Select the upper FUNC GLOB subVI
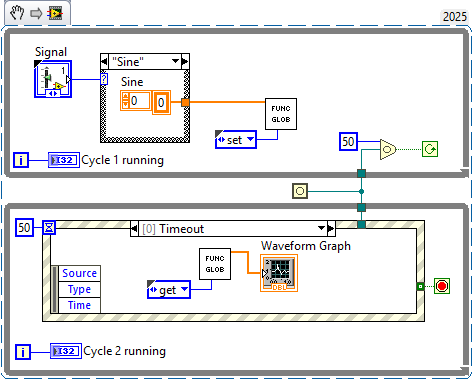Screen dimensions: 473x380 pos(281,114)
